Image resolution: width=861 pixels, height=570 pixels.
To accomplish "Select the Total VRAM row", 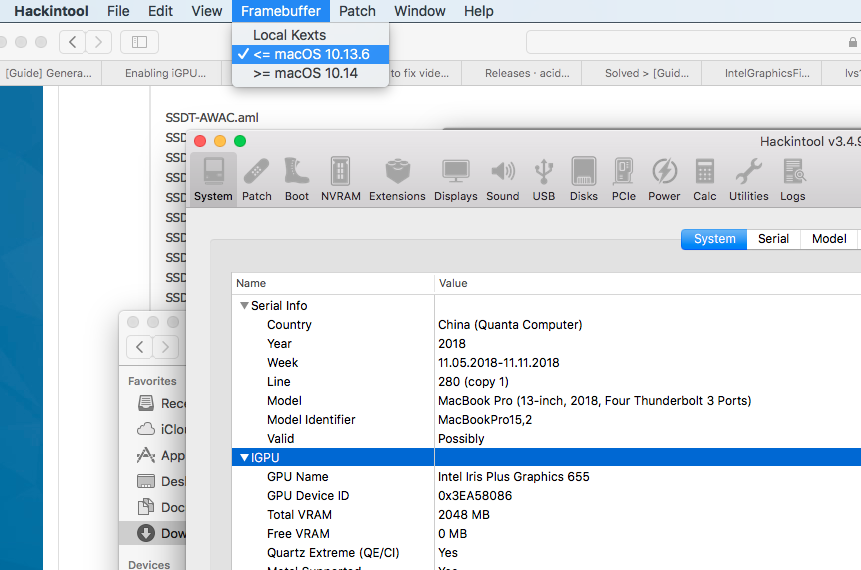I will (546, 515).
